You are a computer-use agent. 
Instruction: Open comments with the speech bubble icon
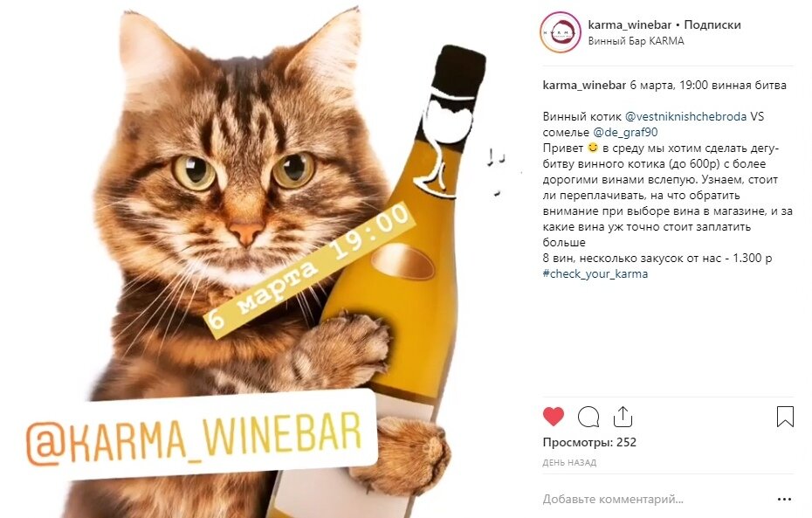(588, 417)
